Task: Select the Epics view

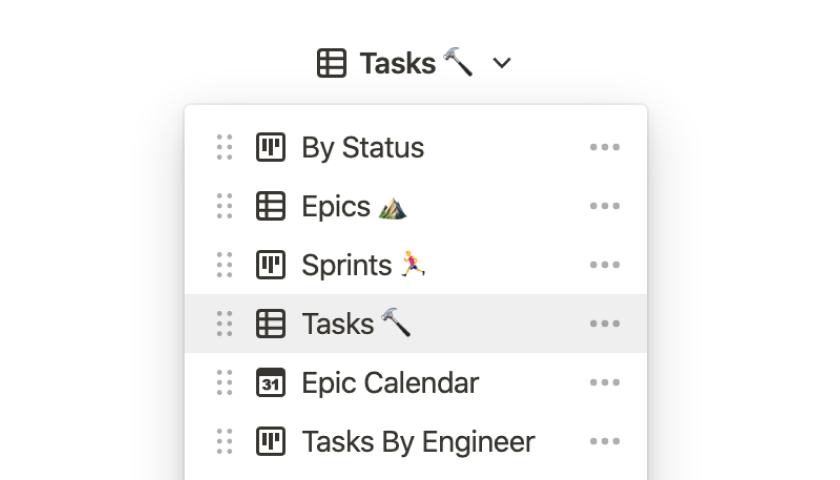Action: (x=336, y=207)
